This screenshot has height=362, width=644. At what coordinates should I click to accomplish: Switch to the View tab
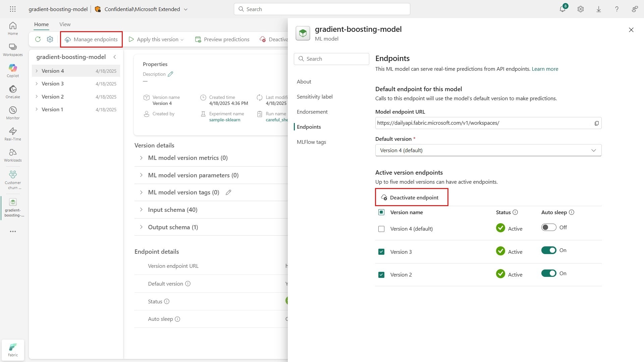[65, 24]
